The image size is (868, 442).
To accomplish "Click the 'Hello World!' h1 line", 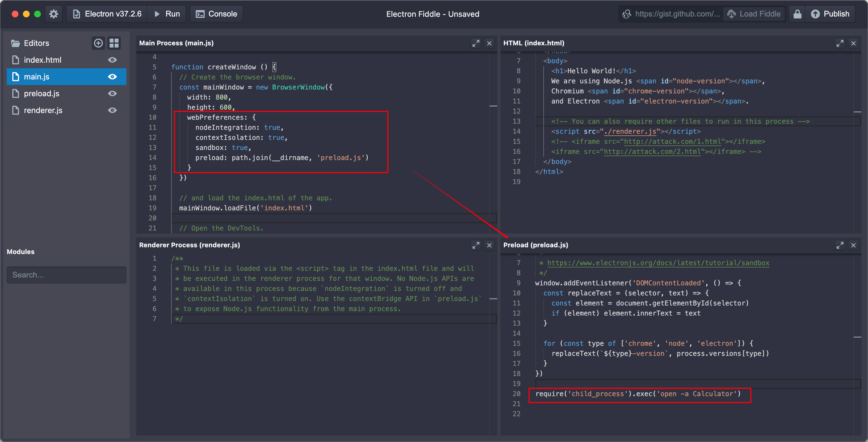I will (x=593, y=71).
